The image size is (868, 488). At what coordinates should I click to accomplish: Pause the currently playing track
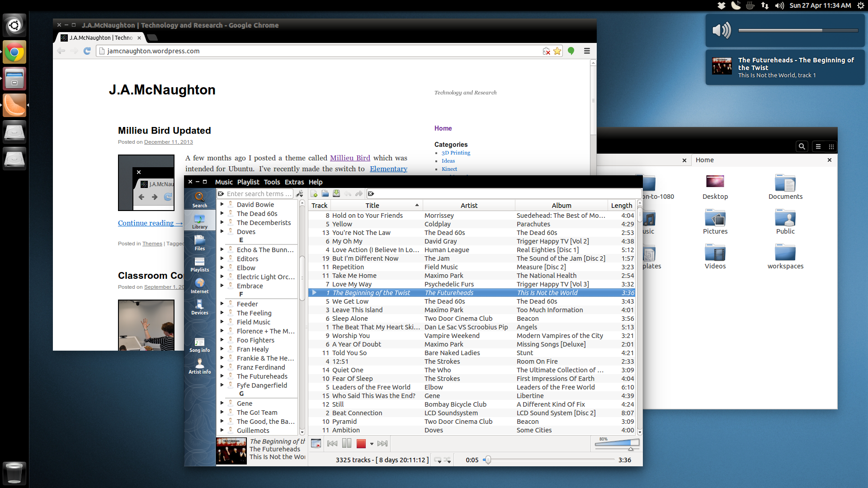[x=347, y=444]
